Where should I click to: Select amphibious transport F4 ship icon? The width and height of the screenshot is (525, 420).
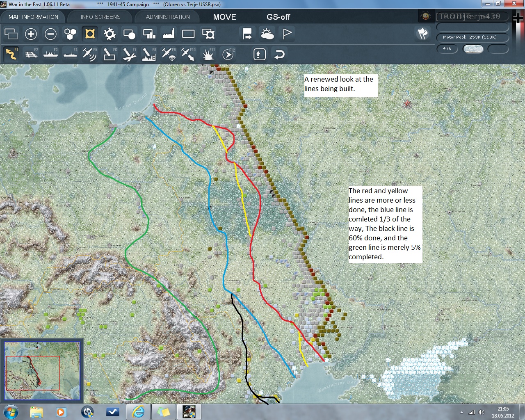(x=70, y=54)
